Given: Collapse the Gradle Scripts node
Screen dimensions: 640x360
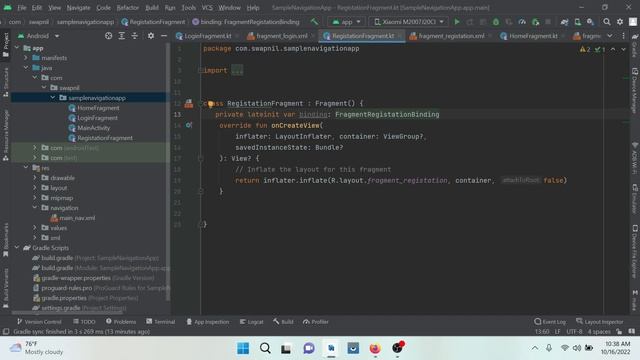Looking at the screenshot, I should pos(17,248).
